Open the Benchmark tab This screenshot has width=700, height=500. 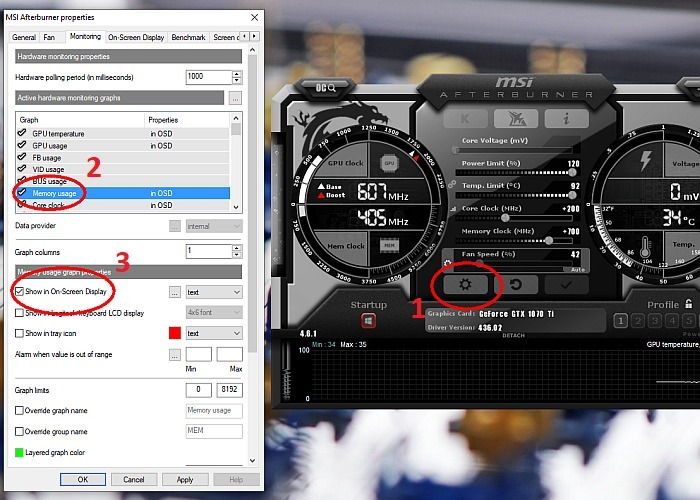click(188, 38)
